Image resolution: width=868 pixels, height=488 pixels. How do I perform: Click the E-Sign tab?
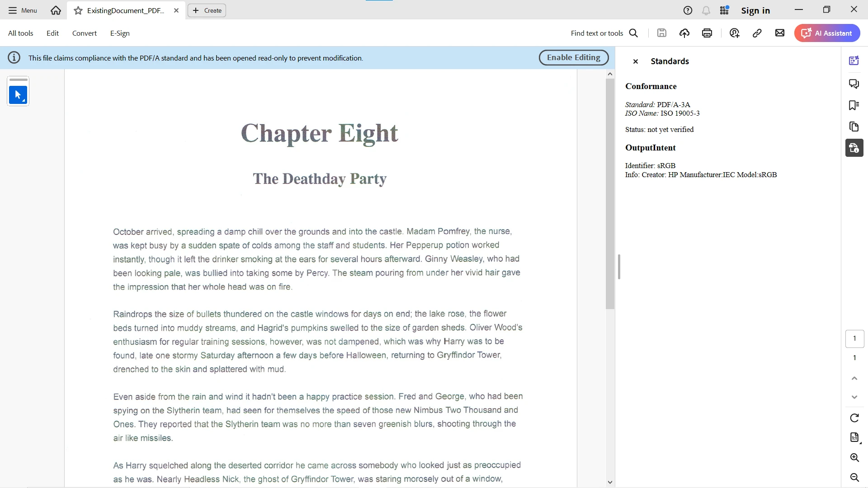point(119,33)
